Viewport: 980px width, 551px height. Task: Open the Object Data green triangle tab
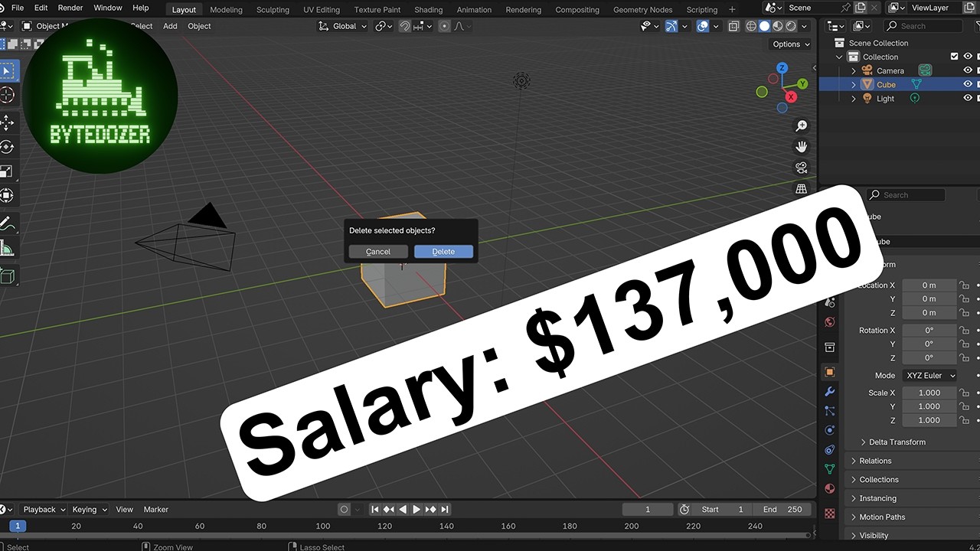829,468
